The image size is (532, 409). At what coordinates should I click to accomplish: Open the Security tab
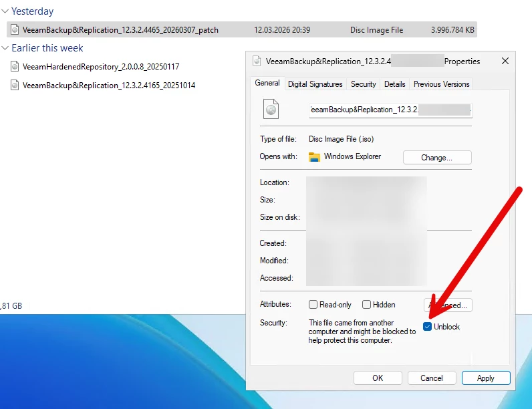[364, 84]
